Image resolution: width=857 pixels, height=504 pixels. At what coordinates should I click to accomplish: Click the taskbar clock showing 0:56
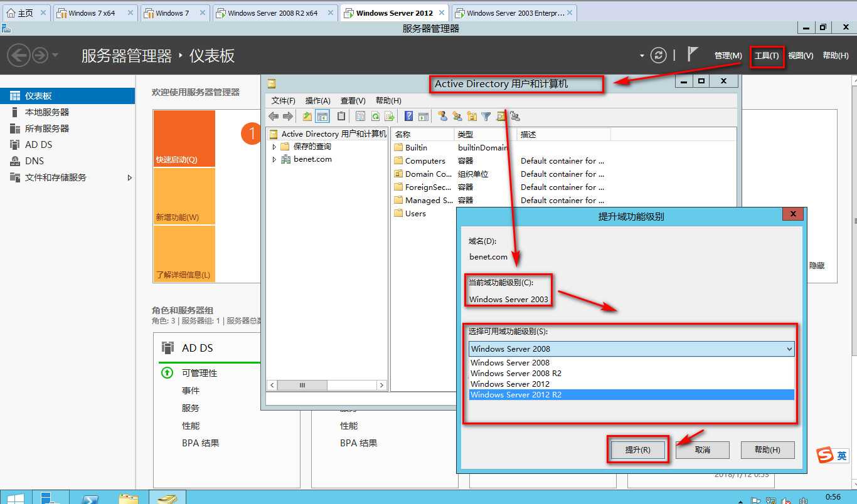833,497
